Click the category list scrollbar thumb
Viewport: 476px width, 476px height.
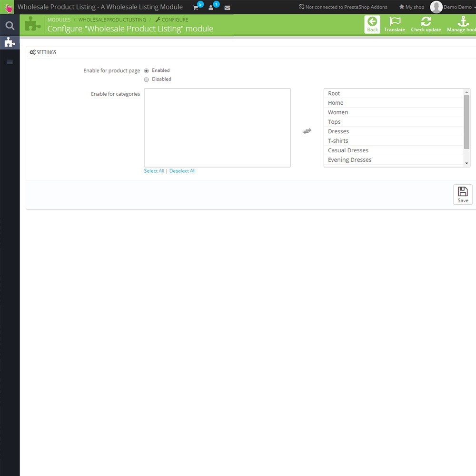[x=466, y=122]
